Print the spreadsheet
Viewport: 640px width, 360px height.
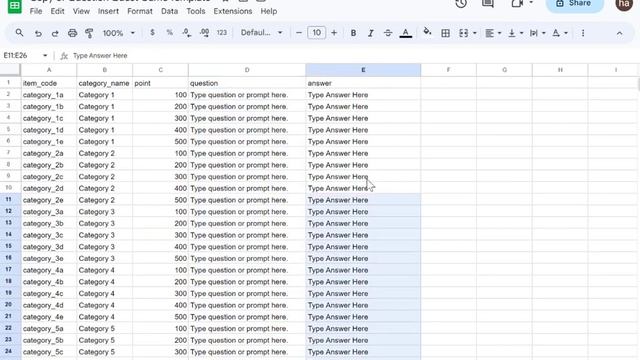pos(72,33)
